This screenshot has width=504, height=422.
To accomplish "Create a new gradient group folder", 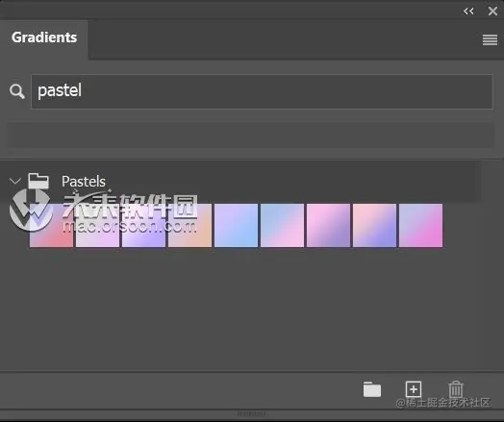I will pyautogui.click(x=372, y=389).
